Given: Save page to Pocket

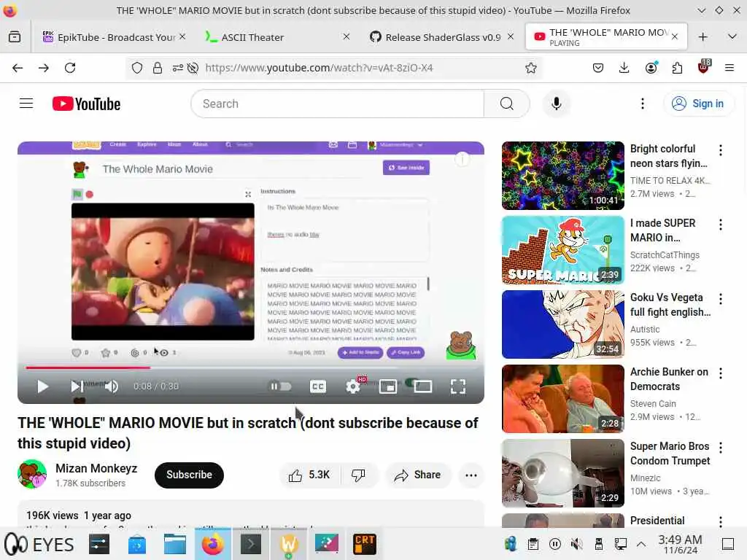Looking at the screenshot, I should point(598,68).
